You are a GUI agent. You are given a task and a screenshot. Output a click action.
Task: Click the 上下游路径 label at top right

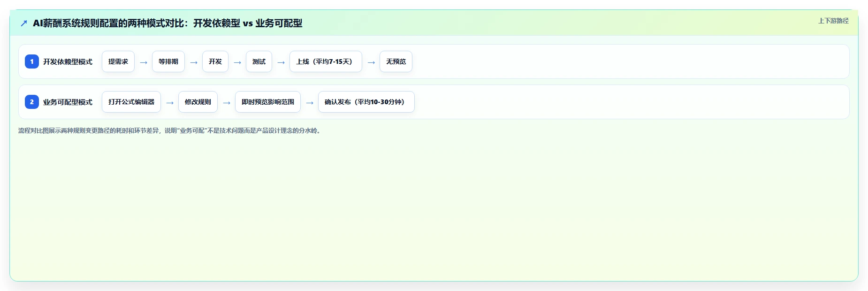coord(833,21)
